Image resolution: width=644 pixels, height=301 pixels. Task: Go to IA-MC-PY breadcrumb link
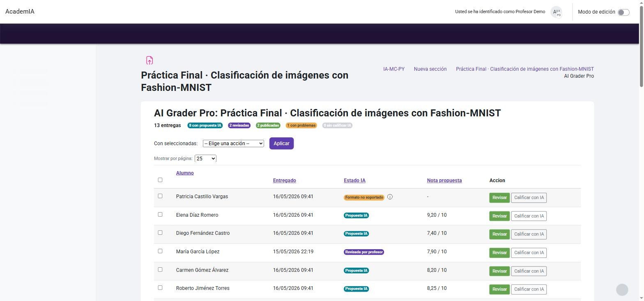[x=394, y=69]
